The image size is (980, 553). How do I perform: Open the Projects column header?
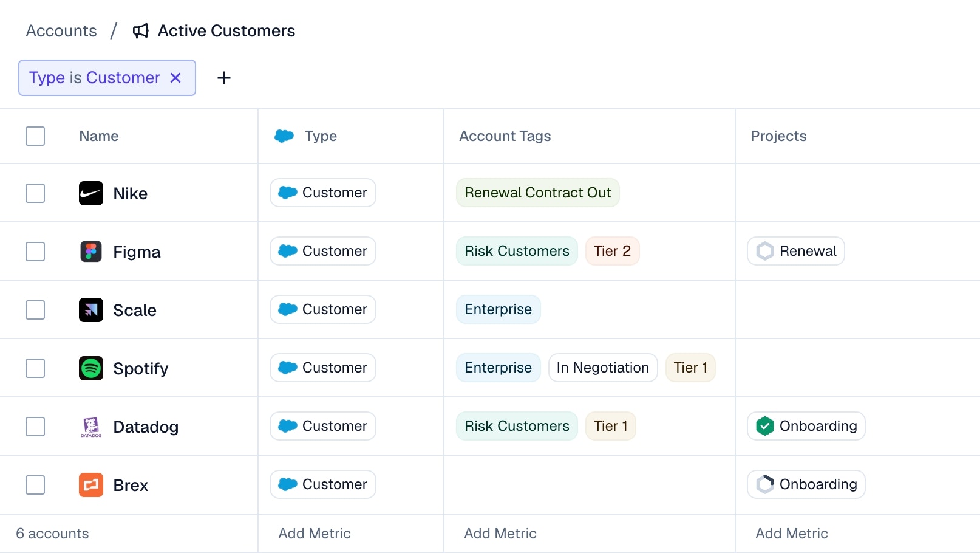click(x=778, y=136)
